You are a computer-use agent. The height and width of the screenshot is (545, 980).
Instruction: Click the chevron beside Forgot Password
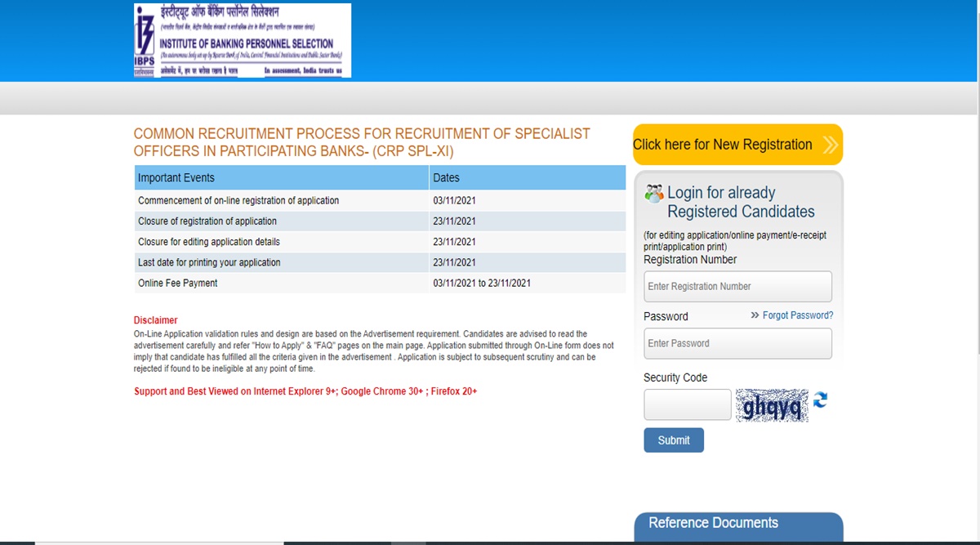pos(755,315)
